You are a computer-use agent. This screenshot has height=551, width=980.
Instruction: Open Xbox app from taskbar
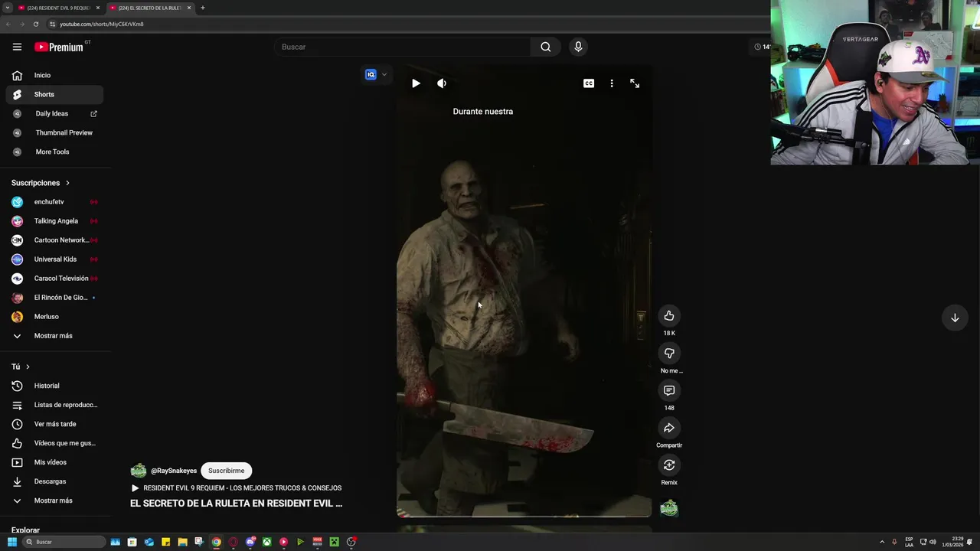[266, 542]
